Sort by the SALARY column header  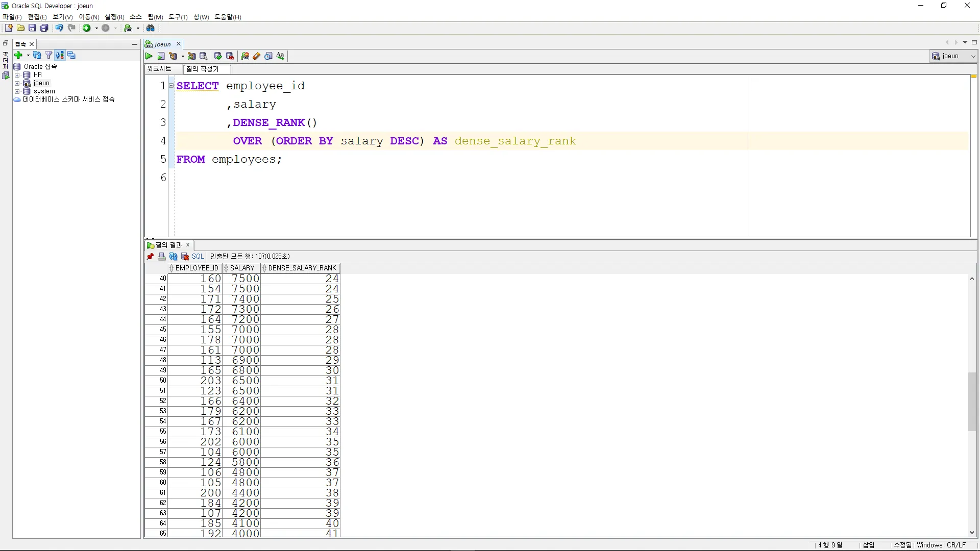coord(242,268)
